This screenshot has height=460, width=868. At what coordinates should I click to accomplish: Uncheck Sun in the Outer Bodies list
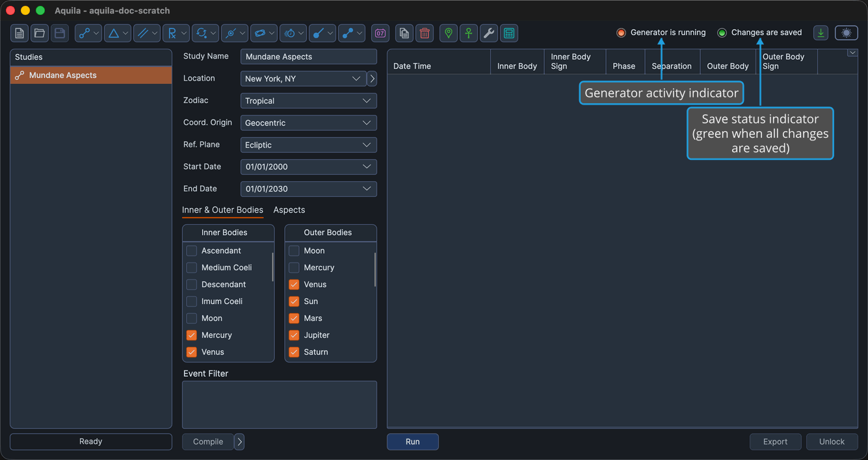pyautogui.click(x=294, y=301)
